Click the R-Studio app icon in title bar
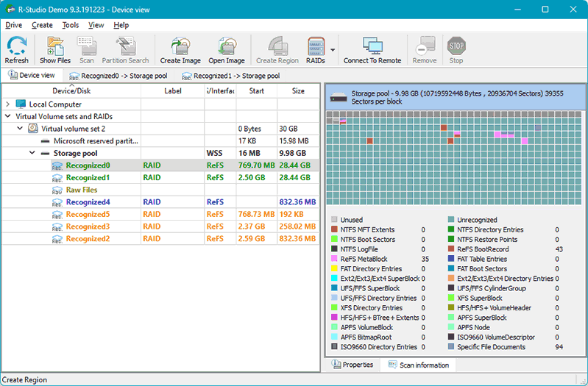588x386 pixels. pos(10,9)
